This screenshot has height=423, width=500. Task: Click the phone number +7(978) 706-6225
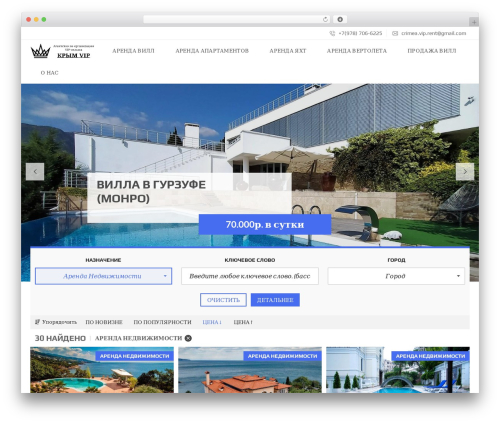pyautogui.click(x=360, y=33)
